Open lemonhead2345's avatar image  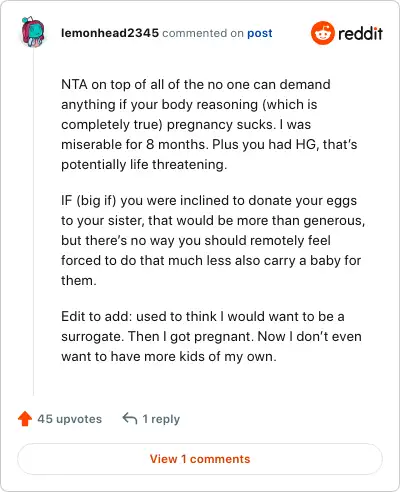[x=33, y=32]
